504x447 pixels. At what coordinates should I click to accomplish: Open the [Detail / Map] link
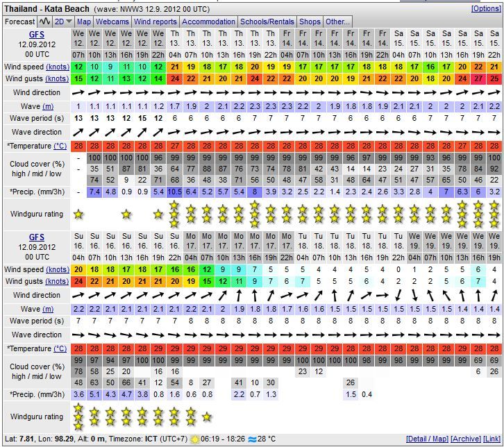point(426,439)
